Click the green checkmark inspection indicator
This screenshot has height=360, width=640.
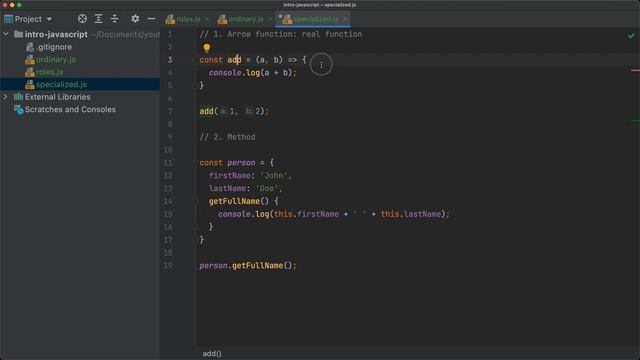[x=631, y=36]
